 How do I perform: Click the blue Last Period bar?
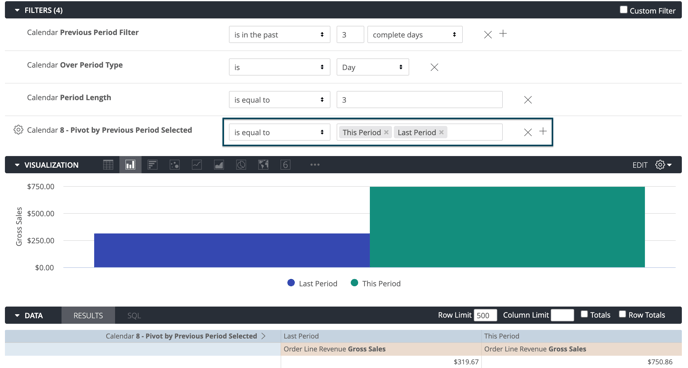point(232,250)
